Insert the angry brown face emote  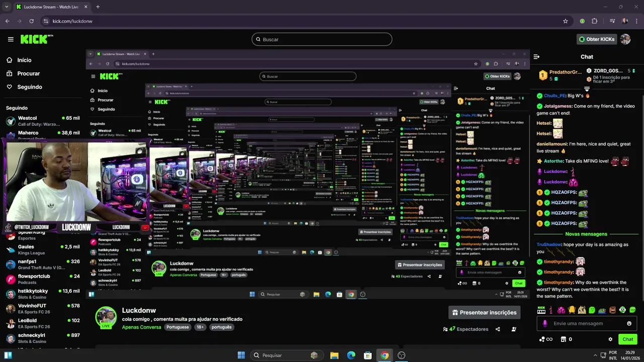612,310
